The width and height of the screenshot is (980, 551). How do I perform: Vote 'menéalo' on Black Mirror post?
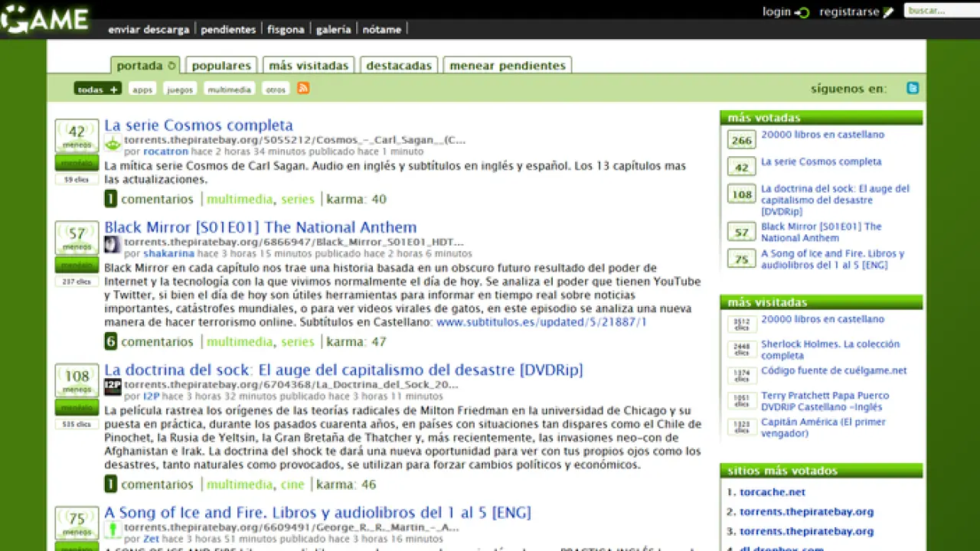pos(77,265)
